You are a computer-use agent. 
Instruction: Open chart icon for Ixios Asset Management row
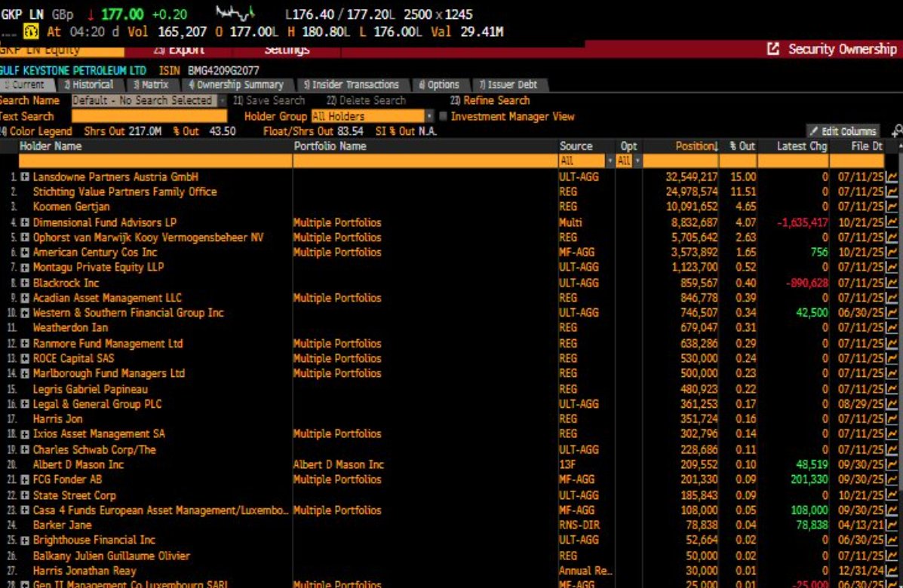pyautogui.click(x=892, y=434)
